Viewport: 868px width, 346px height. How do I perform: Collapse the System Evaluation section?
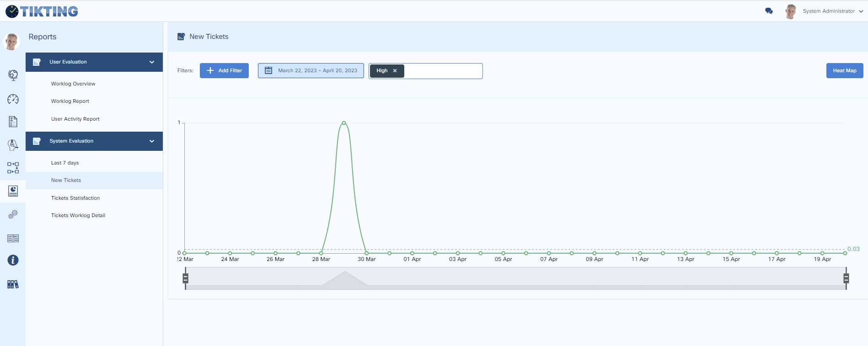[151, 141]
